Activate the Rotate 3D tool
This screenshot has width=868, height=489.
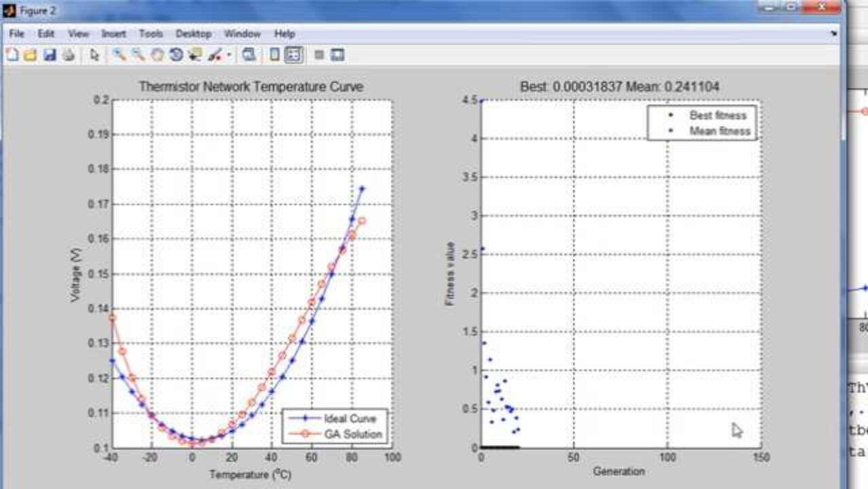pos(176,56)
